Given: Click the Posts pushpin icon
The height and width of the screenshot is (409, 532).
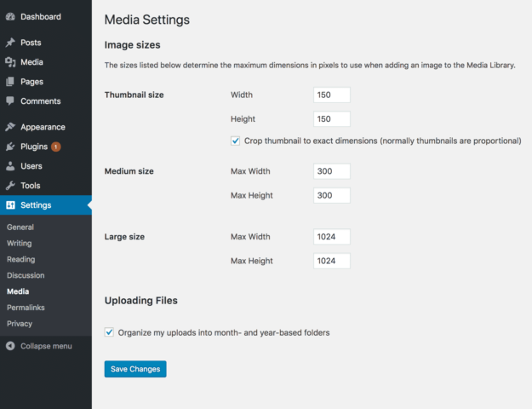Looking at the screenshot, I should click(10, 43).
